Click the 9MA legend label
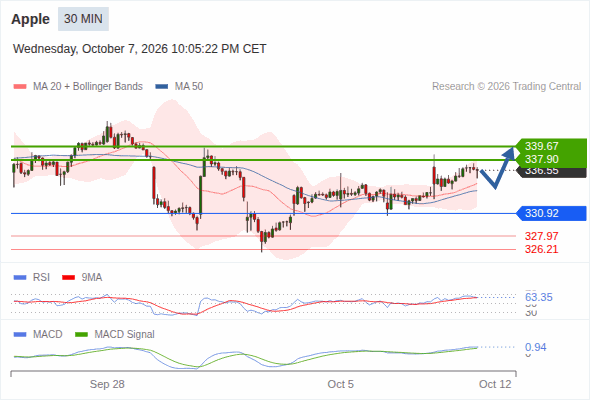 92,277
